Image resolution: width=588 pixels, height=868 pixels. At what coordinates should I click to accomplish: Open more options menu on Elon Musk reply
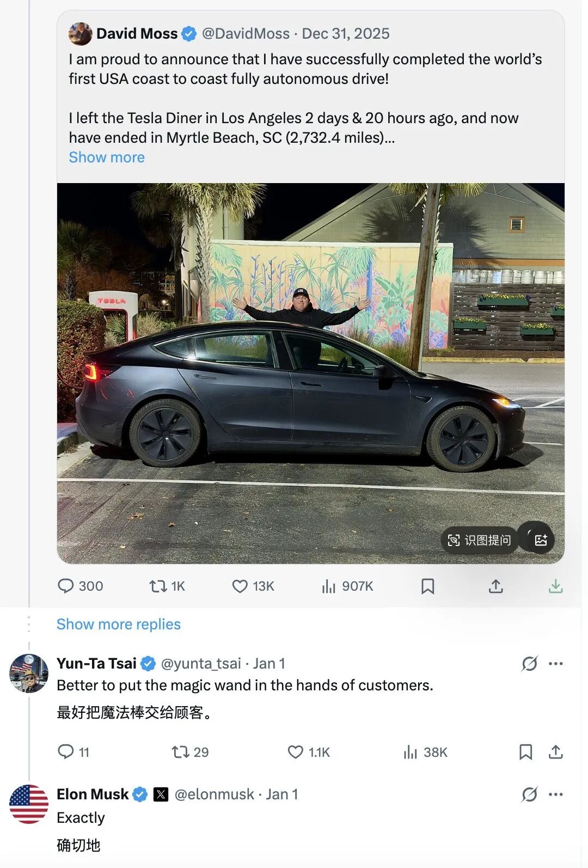click(556, 794)
